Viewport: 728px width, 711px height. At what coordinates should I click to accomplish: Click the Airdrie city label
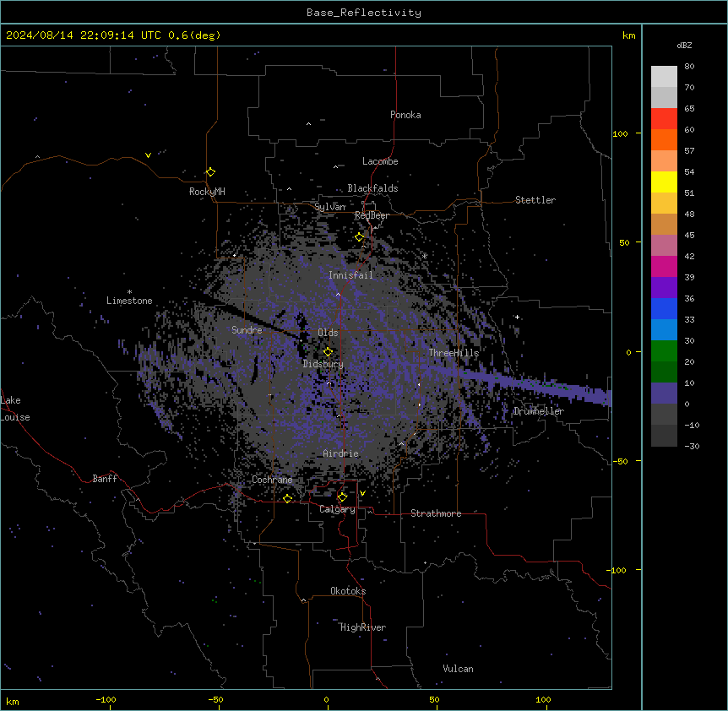click(x=341, y=453)
